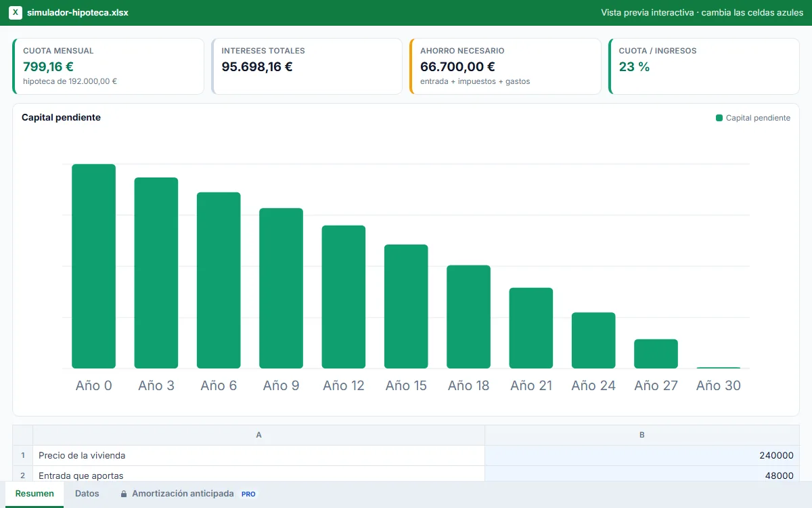Edit the blue cell containing 240000

642,456
